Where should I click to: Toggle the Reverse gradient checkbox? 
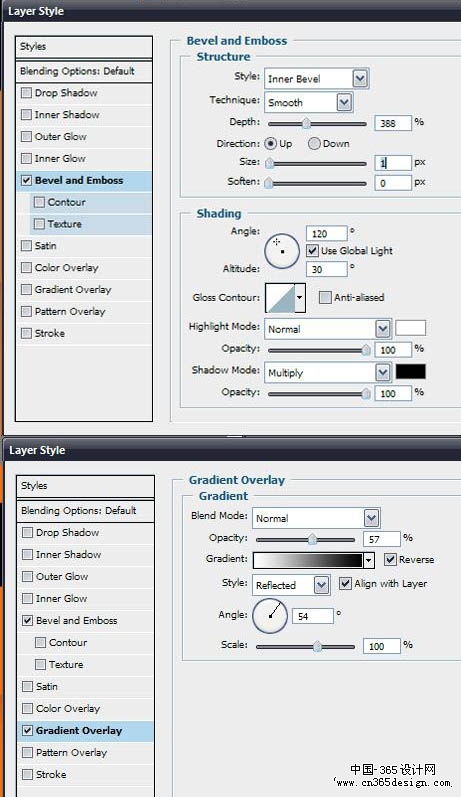(x=390, y=560)
